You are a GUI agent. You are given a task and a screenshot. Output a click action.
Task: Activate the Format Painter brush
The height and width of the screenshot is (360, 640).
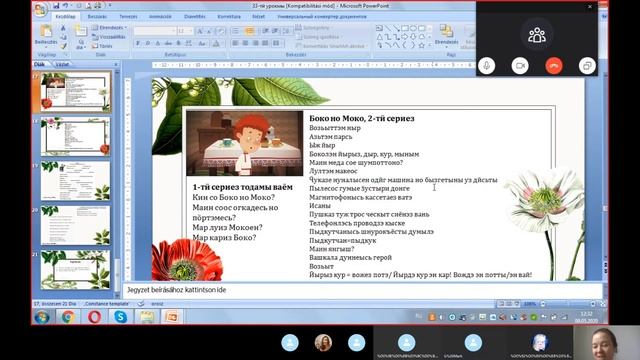coord(63,46)
